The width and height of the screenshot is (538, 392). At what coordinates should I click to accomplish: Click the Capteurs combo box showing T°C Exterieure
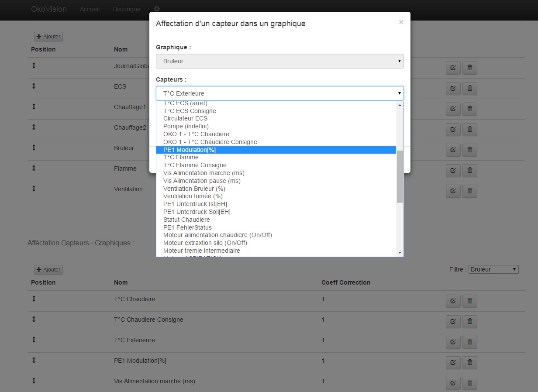279,93
